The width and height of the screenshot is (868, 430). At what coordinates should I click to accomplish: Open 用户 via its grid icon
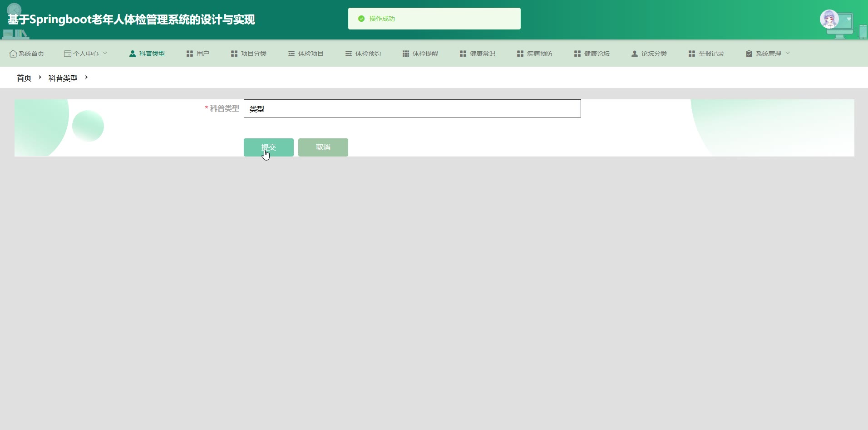tap(190, 54)
